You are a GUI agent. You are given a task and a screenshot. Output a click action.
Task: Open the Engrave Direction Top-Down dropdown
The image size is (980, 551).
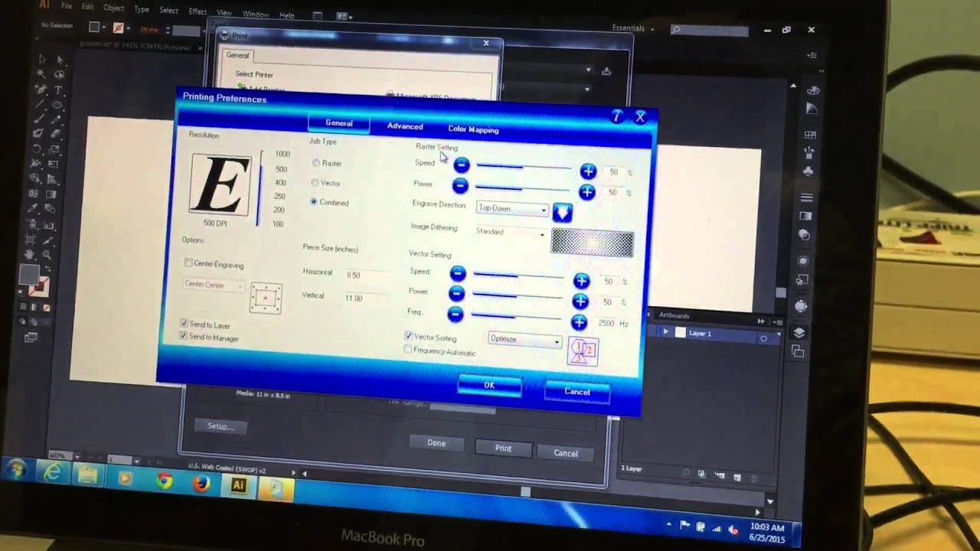(x=512, y=208)
